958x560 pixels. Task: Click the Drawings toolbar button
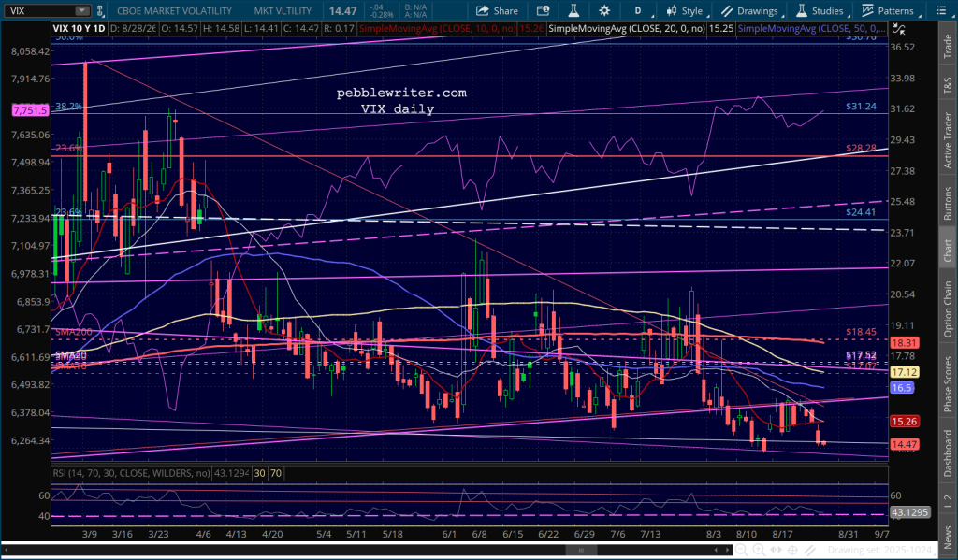pyautogui.click(x=749, y=10)
